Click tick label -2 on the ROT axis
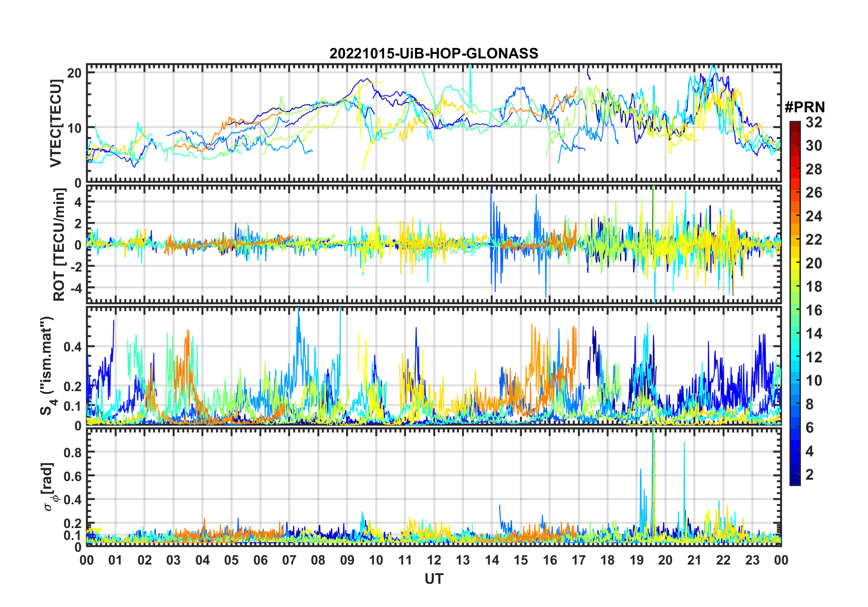The height and width of the screenshot is (607, 868). [76, 267]
